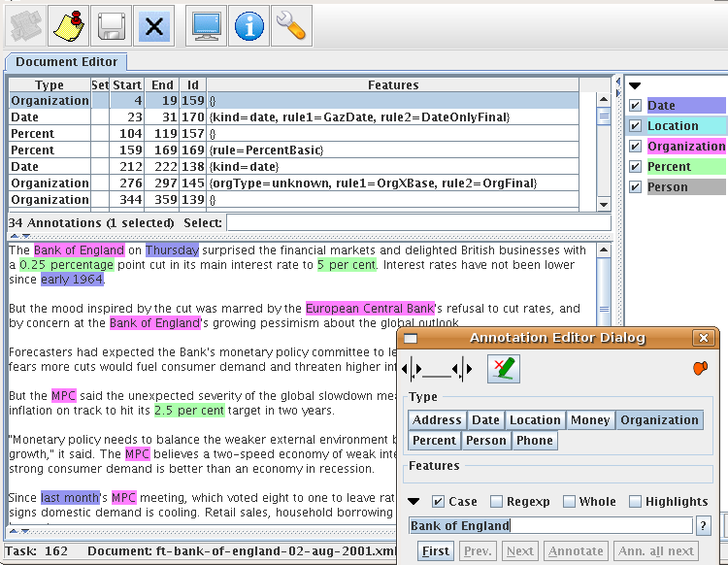This screenshot has width=728, height=565.
Task: Click the vertical divider collapse arrows
Action: 618,87
